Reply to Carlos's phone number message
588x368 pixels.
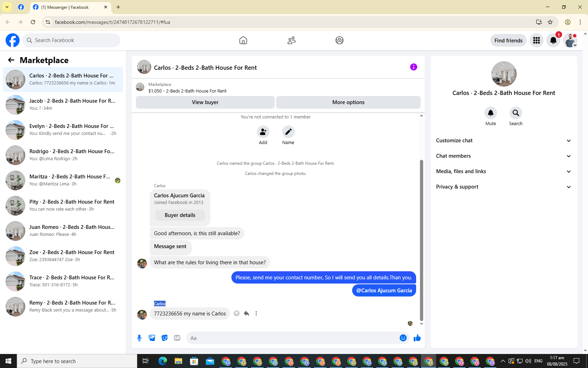point(246,313)
